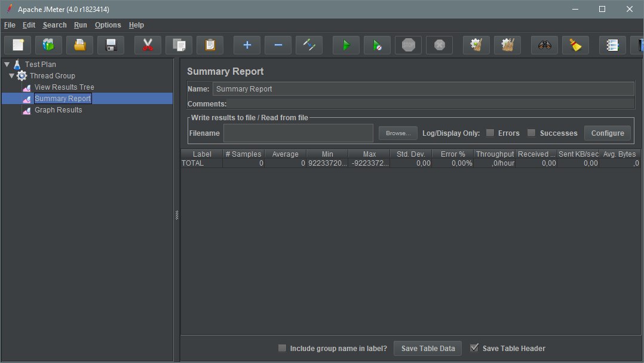Click the Paste clipboard icon
644x363 pixels.
(210, 45)
